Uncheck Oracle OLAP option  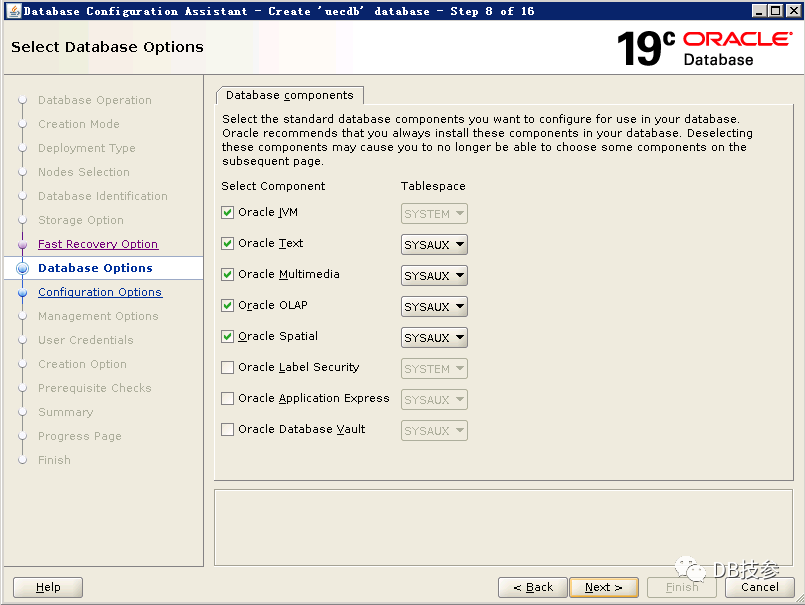coord(228,306)
